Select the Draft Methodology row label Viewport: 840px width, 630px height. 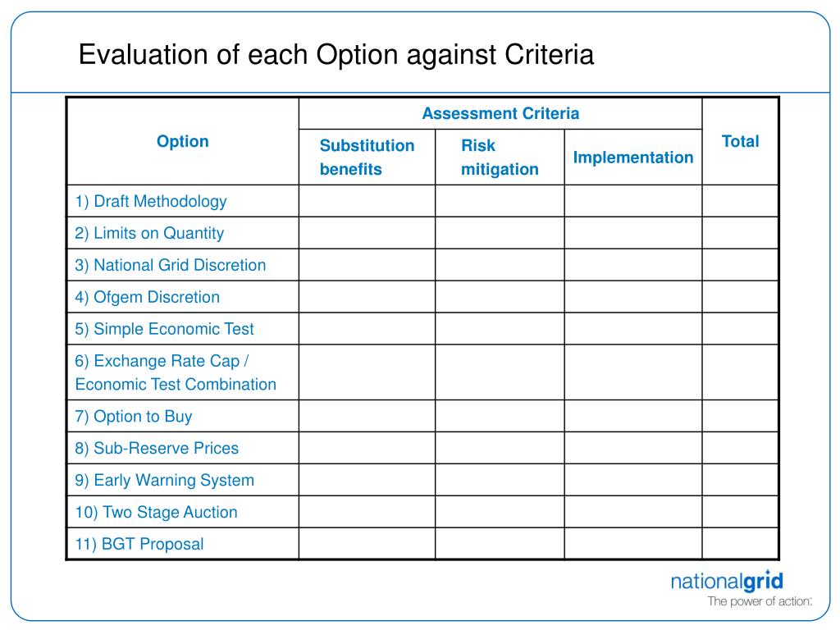pyautogui.click(x=151, y=202)
